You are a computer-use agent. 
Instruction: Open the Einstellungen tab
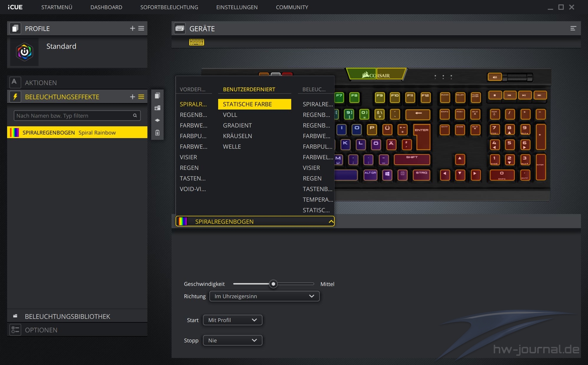[237, 7]
